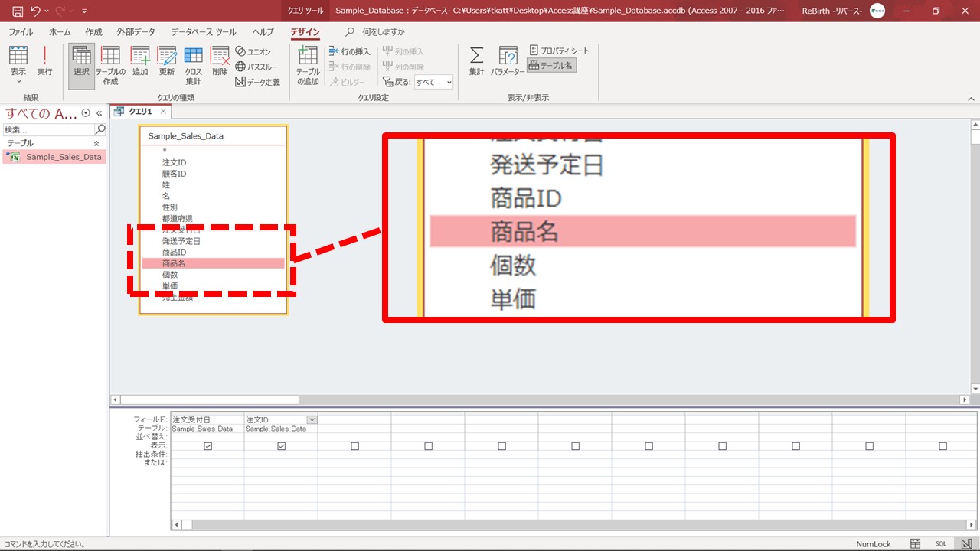Collapse the テーブル group in navigation pane
This screenshot has width=980, height=551.
(x=96, y=144)
